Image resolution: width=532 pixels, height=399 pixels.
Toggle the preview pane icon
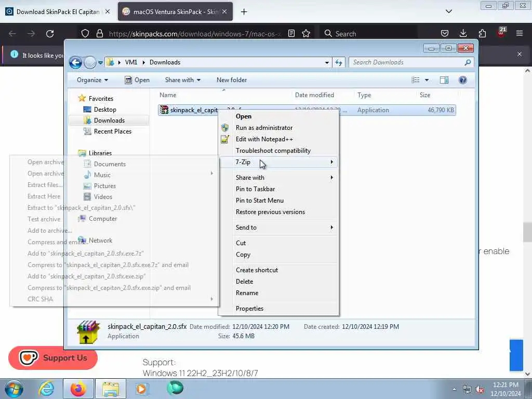point(444,80)
